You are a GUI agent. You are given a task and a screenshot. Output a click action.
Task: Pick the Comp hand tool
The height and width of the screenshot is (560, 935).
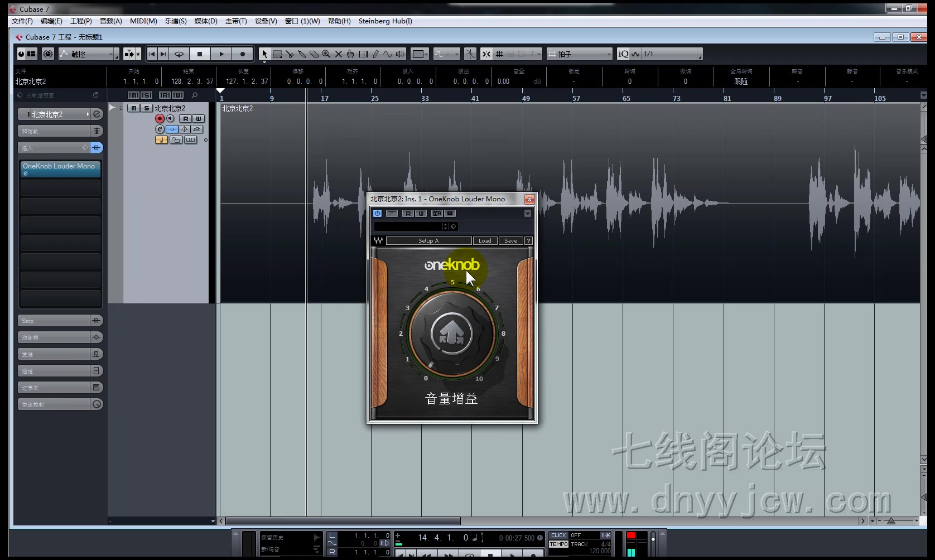point(350,54)
